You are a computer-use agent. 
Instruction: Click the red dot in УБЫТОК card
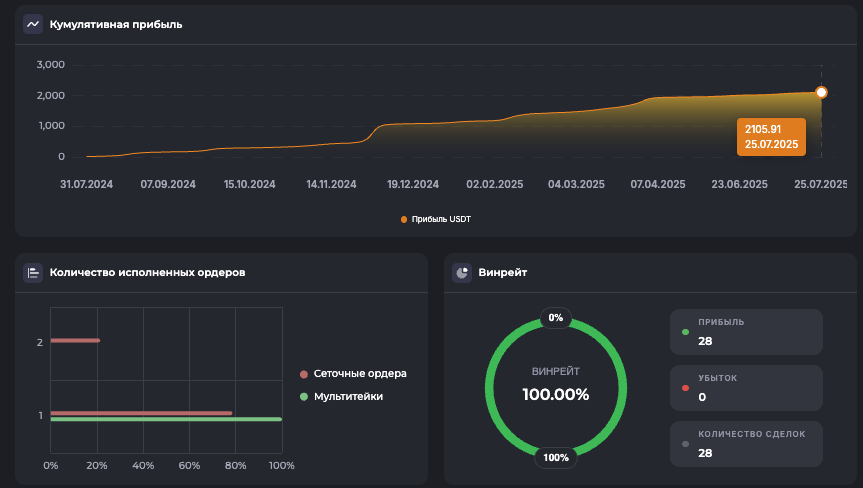pos(685,388)
